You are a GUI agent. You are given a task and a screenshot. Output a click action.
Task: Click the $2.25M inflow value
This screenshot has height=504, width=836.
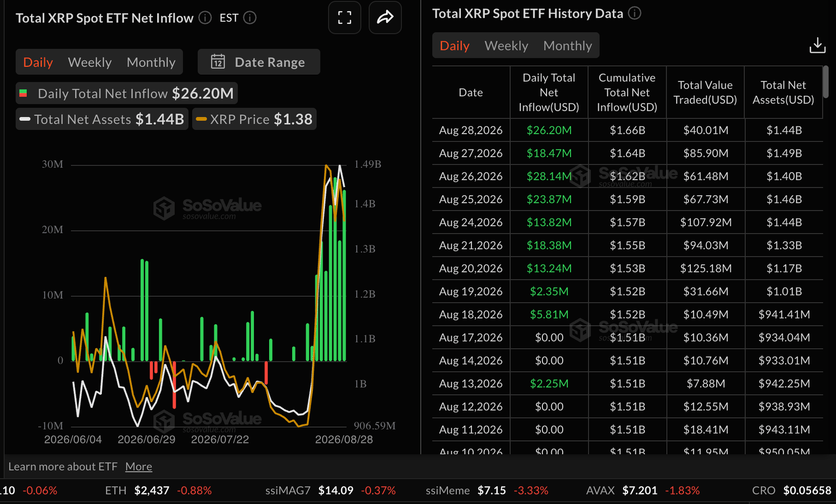click(549, 383)
